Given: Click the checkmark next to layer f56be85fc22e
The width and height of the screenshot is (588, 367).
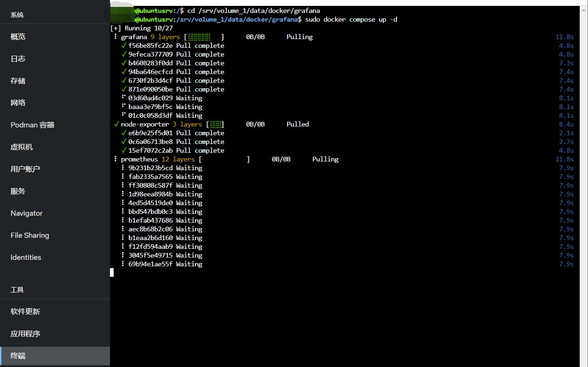Looking at the screenshot, I should coord(123,46).
